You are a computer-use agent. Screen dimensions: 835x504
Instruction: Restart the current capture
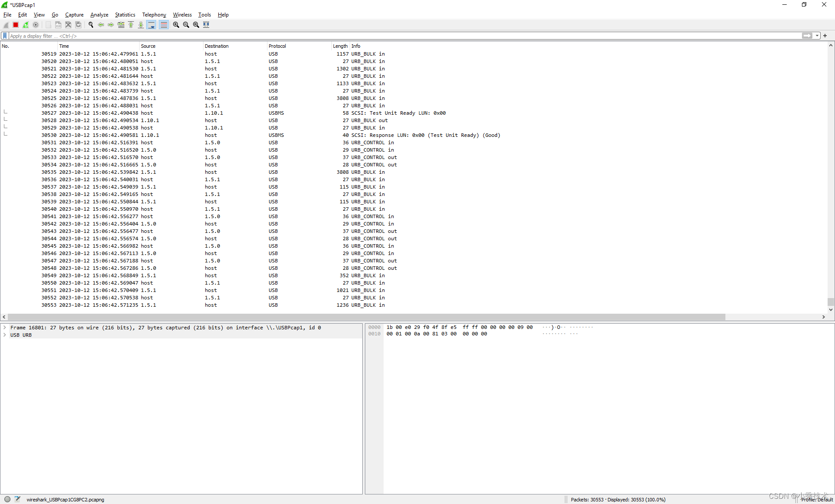point(26,25)
